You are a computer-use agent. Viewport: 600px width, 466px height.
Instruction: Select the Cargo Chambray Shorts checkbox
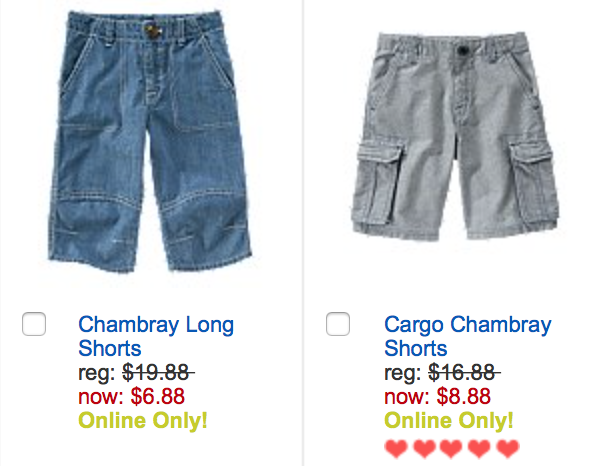(x=338, y=324)
